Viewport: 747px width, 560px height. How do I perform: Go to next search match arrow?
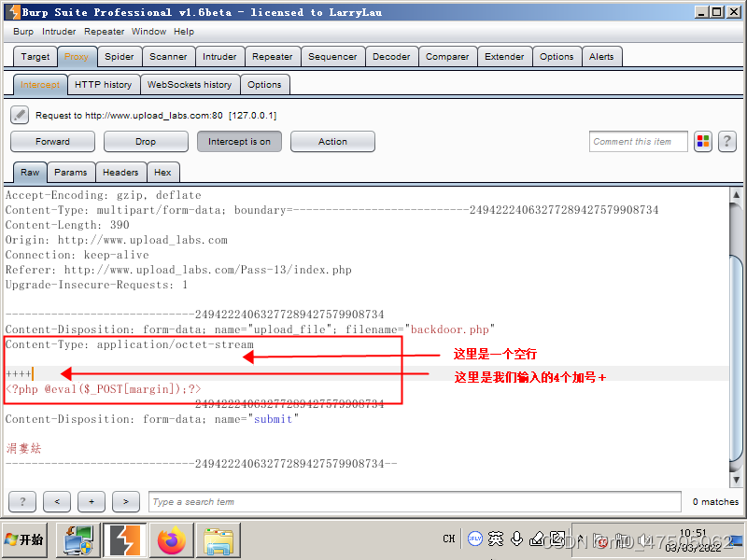click(x=126, y=501)
